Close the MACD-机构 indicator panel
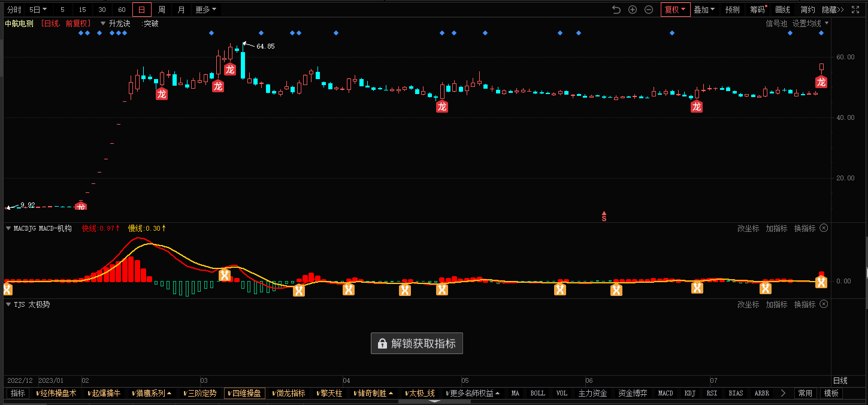The height and width of the screenshot is (405, 868). [x=824, y=228]
